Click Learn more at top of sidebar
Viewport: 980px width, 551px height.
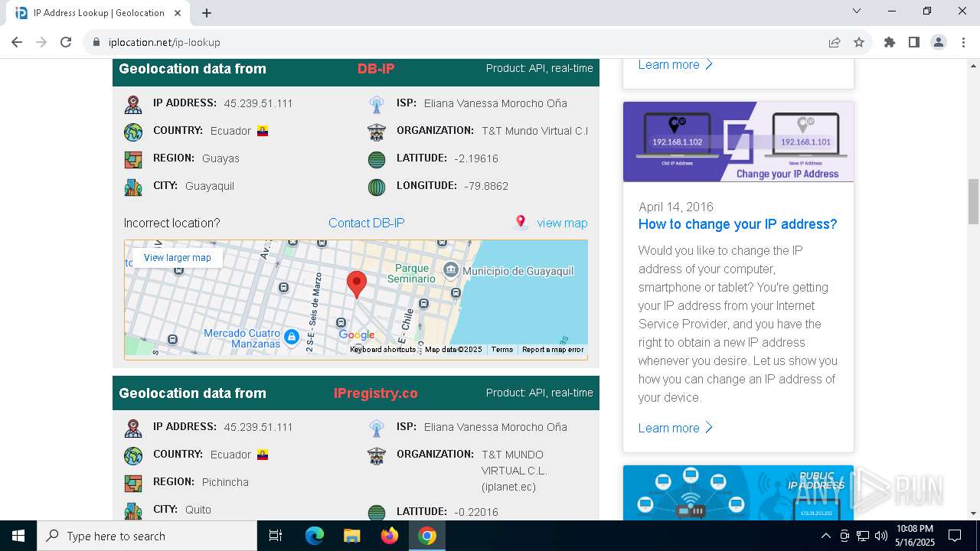point(675,64)
